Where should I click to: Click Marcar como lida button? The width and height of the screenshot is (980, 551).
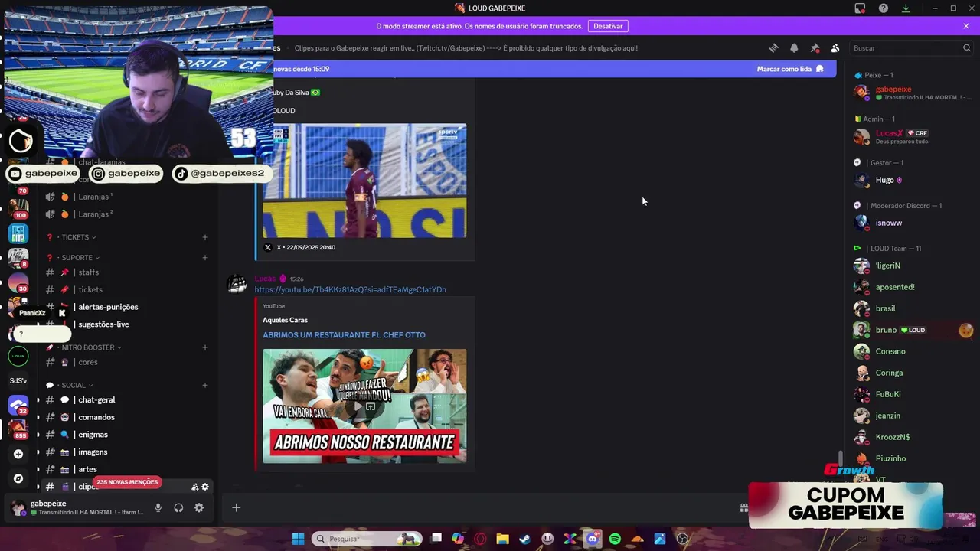[x=790, y=69]
